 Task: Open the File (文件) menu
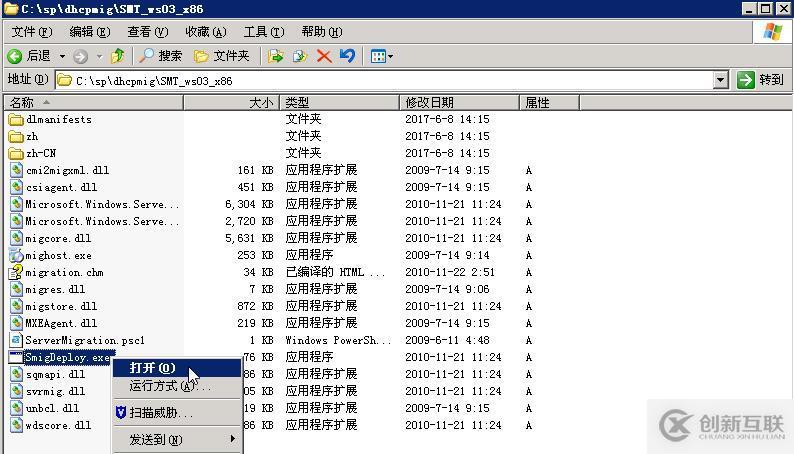31,32
